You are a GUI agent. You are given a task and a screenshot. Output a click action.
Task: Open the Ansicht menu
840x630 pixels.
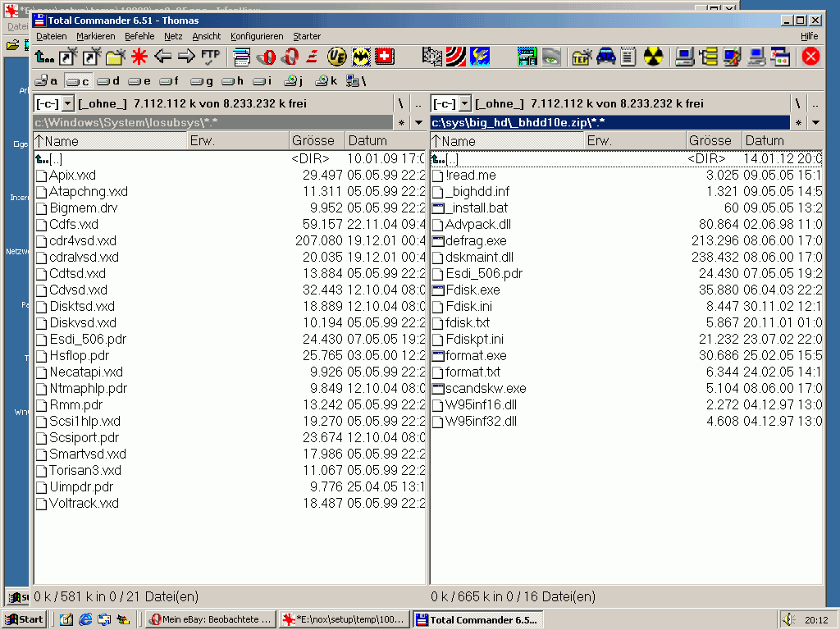[207, 36]
